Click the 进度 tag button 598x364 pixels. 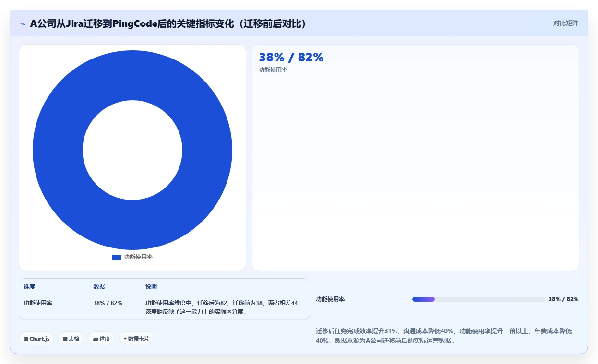click(x=101, y=339)
